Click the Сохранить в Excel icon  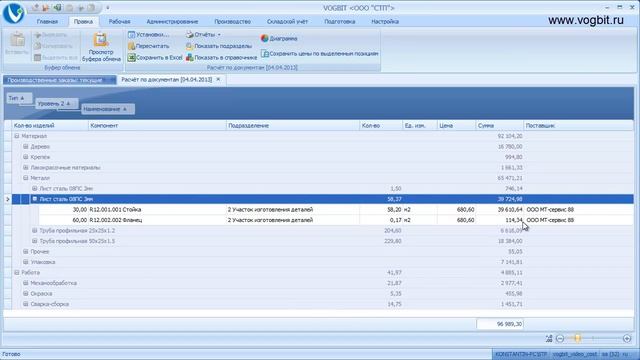point(131,58)
